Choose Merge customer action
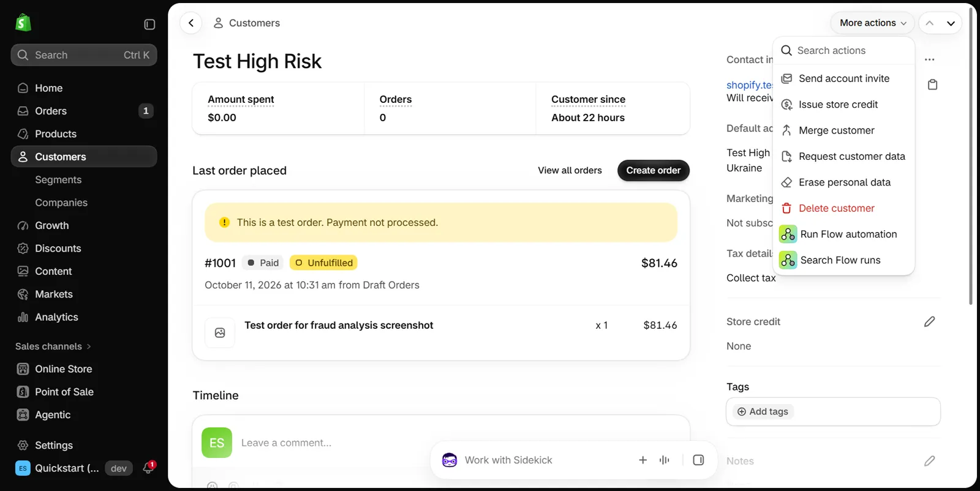This screenshot has width=980, height=491. click(x=844, y=130)
